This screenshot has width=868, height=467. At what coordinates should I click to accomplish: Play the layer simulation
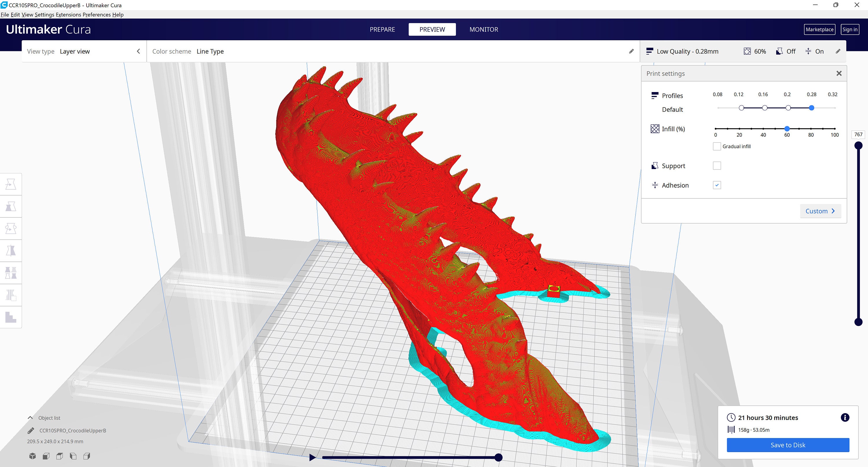click(x=312, y=457)
